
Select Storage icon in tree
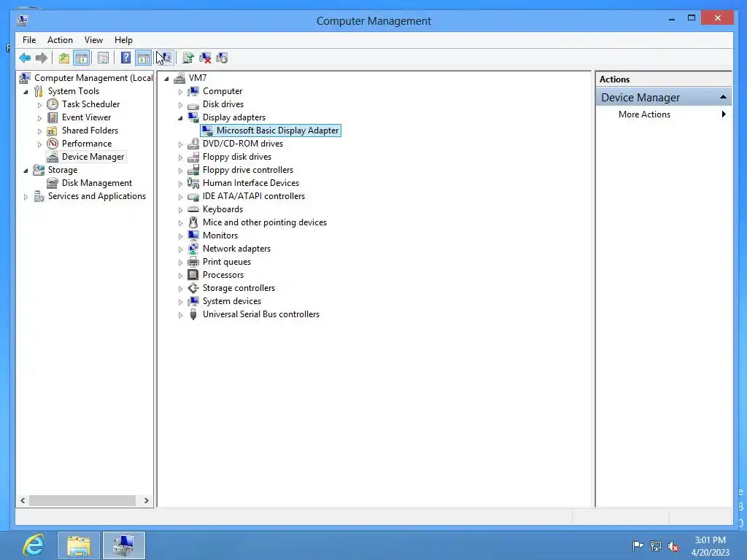point(39,170)
